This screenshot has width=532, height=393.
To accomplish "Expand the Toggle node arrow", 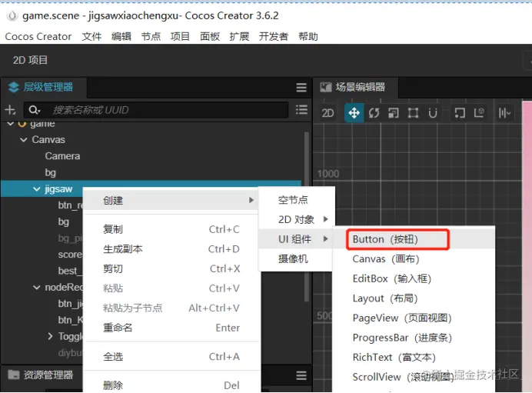I will [x=50, y=336].
